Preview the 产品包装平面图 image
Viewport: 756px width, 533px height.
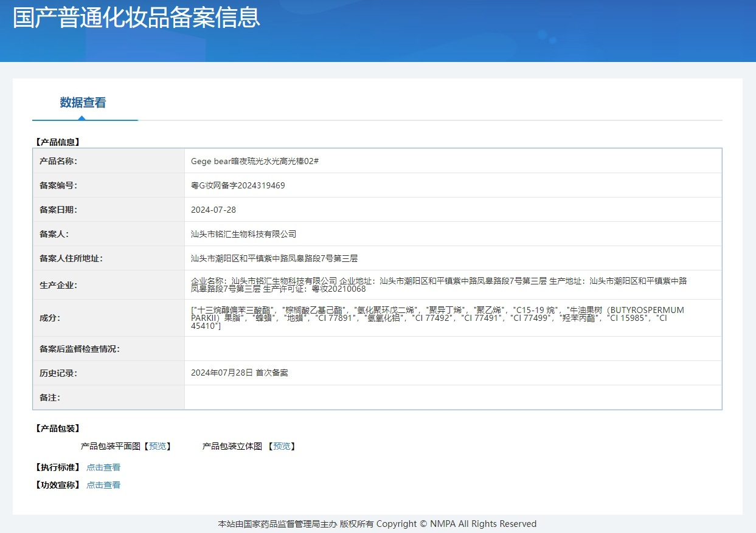158,446
